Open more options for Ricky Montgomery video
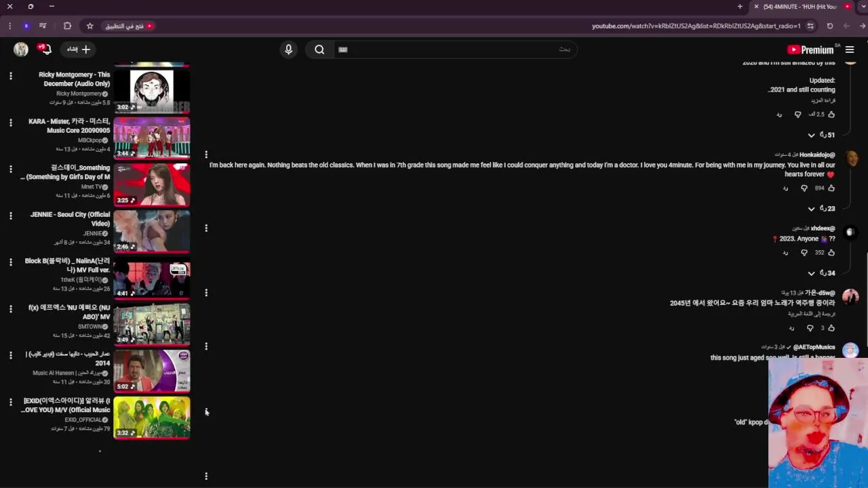The image size is (868, 488). point(11,76)
